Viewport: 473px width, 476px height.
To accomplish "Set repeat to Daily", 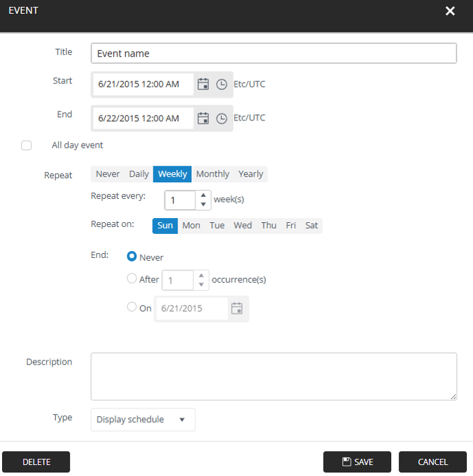I will [139, 174].
